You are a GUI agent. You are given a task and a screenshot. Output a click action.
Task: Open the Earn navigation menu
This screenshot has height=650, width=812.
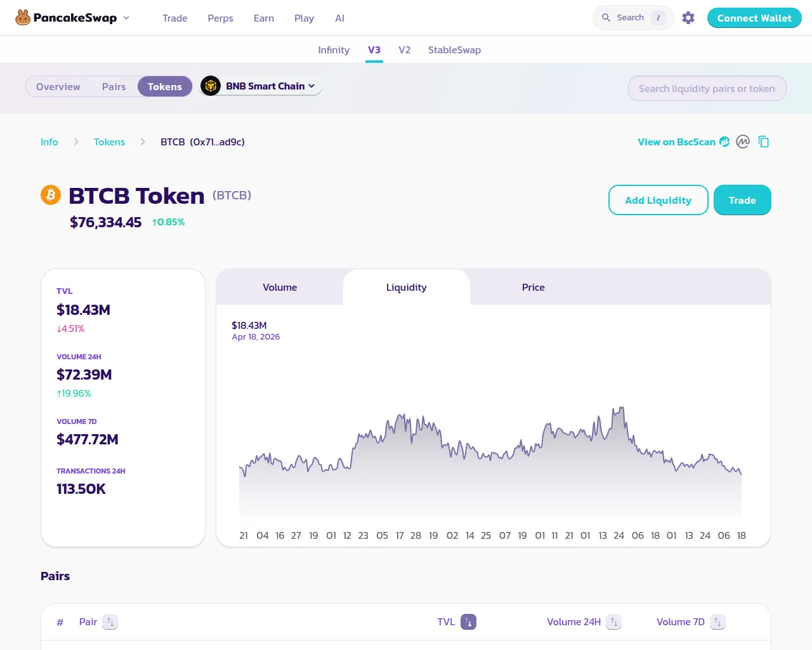point(264,18)
